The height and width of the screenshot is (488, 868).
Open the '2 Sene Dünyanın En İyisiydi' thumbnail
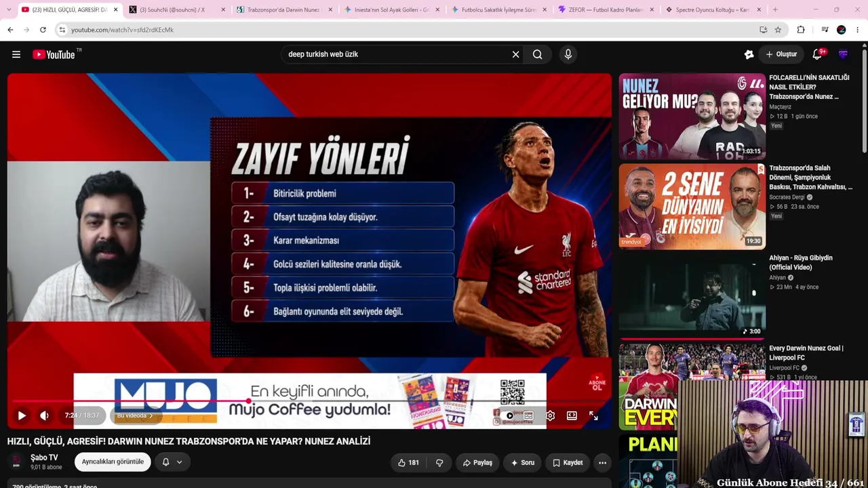click(692, 207)
